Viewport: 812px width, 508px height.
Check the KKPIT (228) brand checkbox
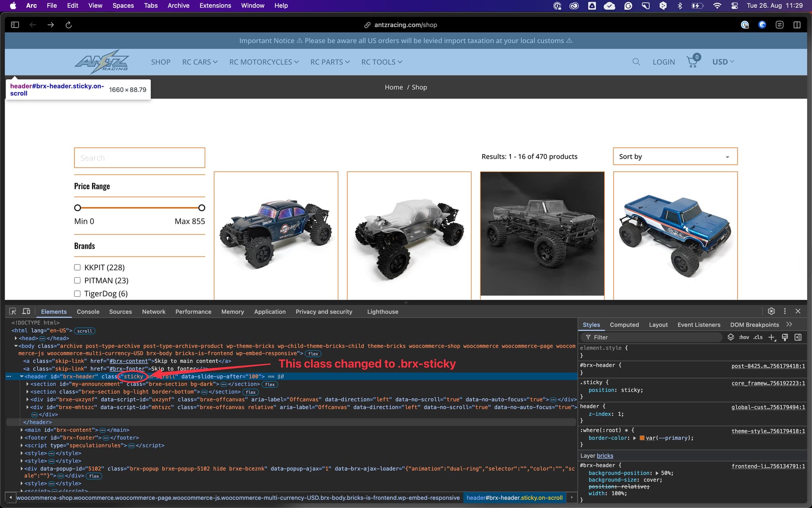(77, 267)
